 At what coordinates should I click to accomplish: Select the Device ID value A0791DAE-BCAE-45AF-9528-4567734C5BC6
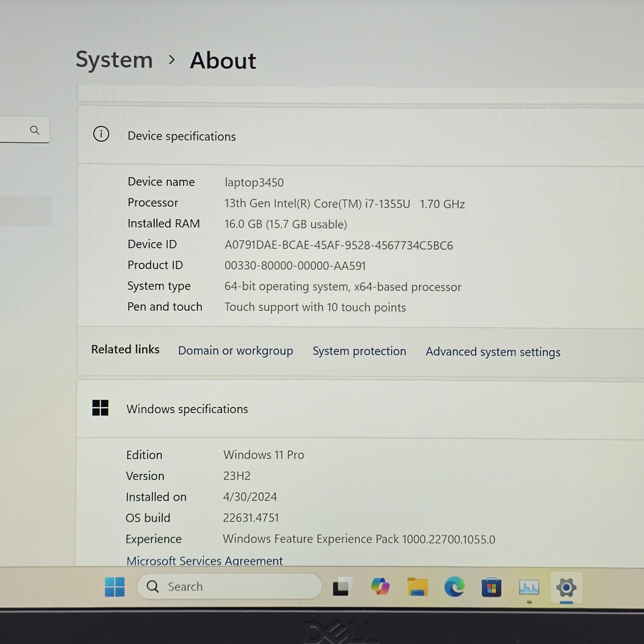pyautogui.click(x=339, y=245)
